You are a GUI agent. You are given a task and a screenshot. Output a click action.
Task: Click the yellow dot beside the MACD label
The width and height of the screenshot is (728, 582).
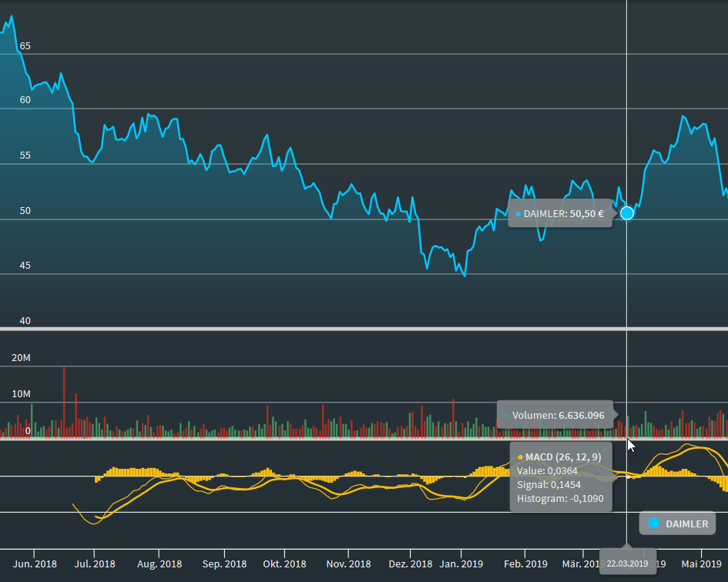click(x=520, y=457)
